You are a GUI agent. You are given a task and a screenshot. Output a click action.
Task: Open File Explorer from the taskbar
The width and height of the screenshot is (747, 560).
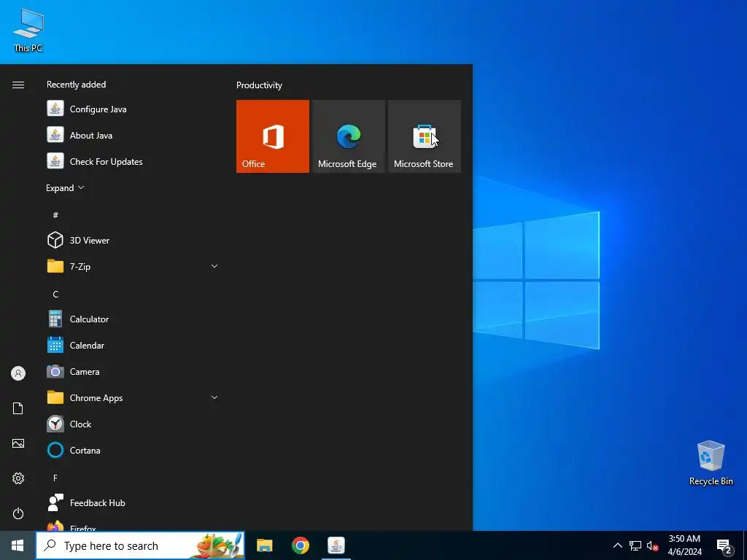coord(264,545)
